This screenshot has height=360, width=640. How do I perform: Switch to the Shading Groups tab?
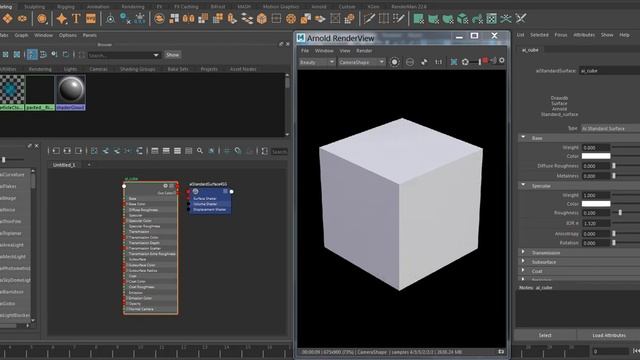(138, 69)
